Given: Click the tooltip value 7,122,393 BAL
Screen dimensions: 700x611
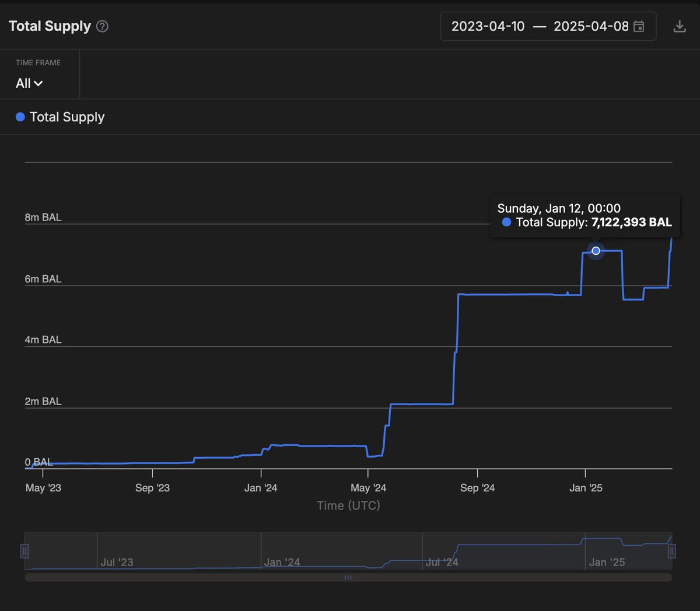Looking at the screenshot, I should (x=632, y=222).
